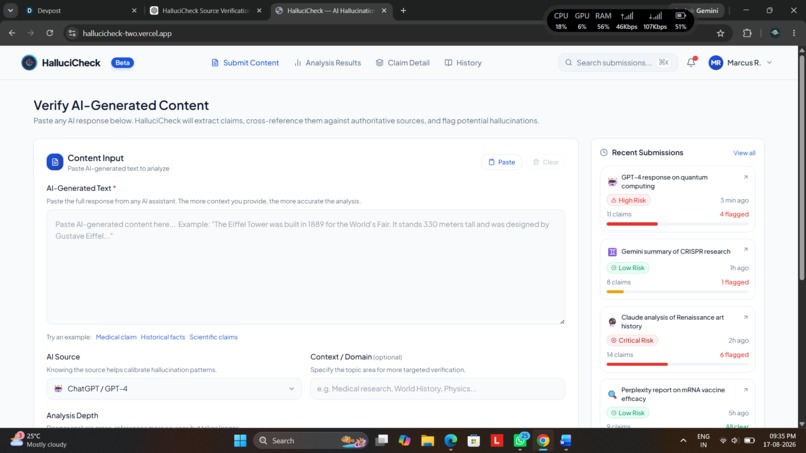Click the site information icon in address bar
This screenshot has width=806, height=453.
click(x=72, y=33)
